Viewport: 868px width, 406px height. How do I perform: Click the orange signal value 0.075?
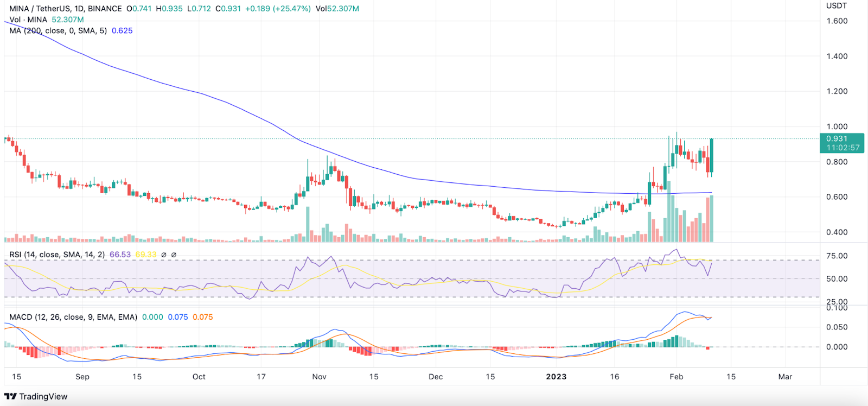[x=203, y=317]
